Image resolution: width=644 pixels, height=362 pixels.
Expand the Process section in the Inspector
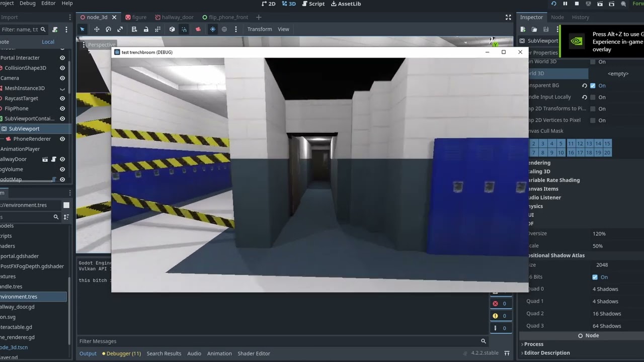point(581,344)
